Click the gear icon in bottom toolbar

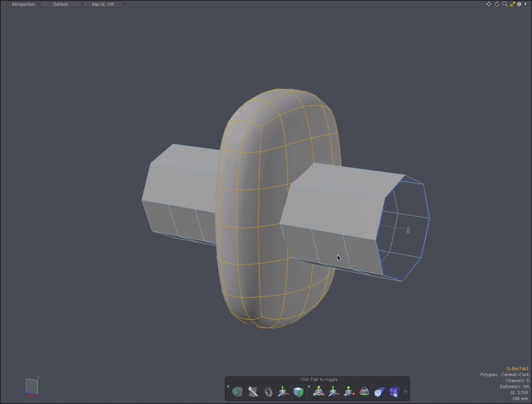click(268, 392)
